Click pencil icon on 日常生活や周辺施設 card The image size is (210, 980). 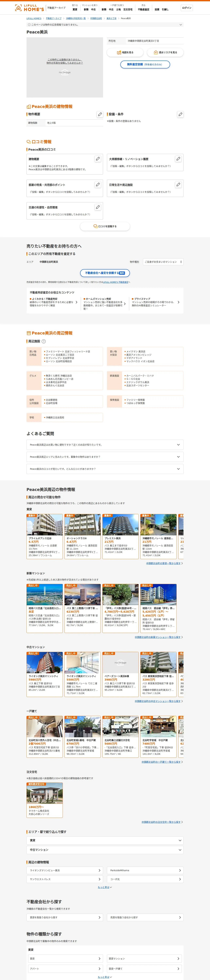tap(178, 185)
